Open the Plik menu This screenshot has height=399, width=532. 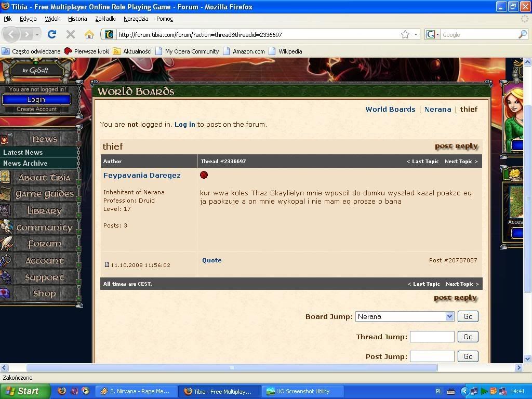(8, 19)
